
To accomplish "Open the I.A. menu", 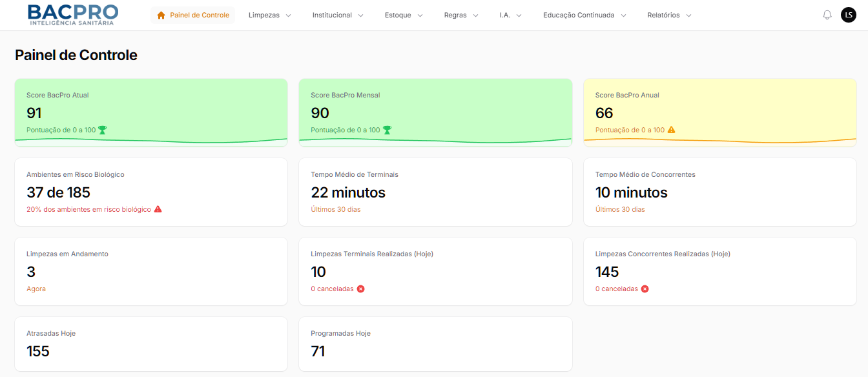I will (510, 15).
